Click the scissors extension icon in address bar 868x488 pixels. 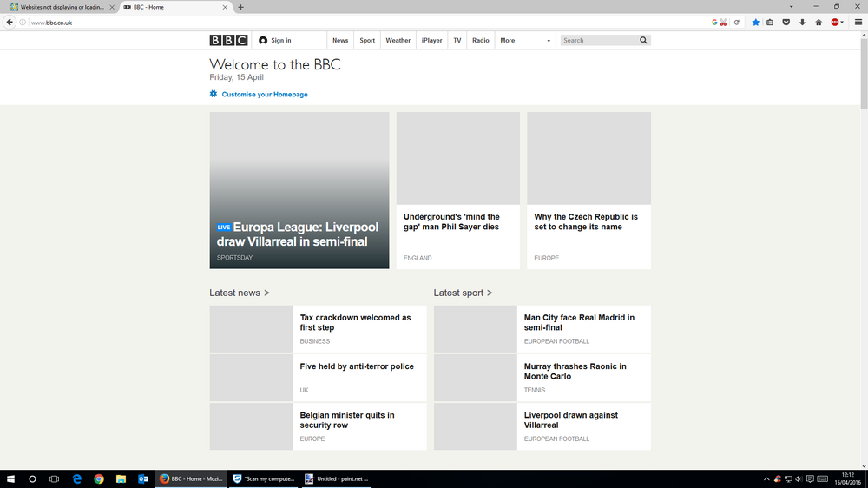(x=723, y=23)
